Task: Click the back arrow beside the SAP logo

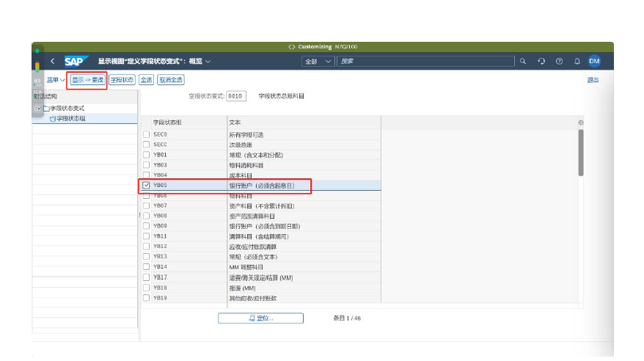Action: (53, 62)
